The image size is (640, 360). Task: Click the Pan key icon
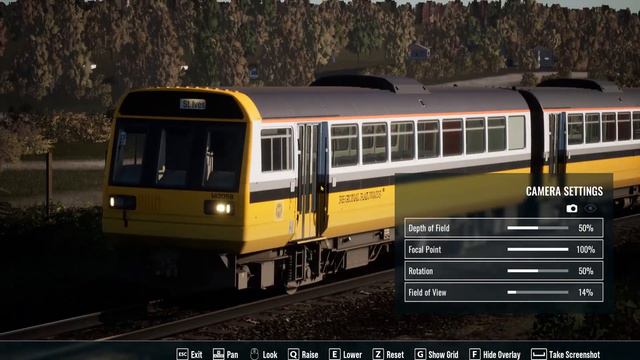click(x=218, y=354)
